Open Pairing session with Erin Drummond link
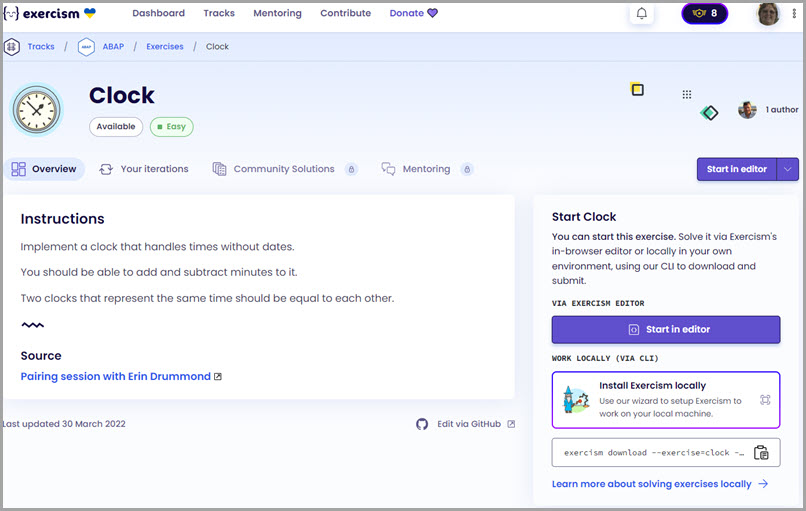This screenshot has height=511, width=806. [115, 377]
